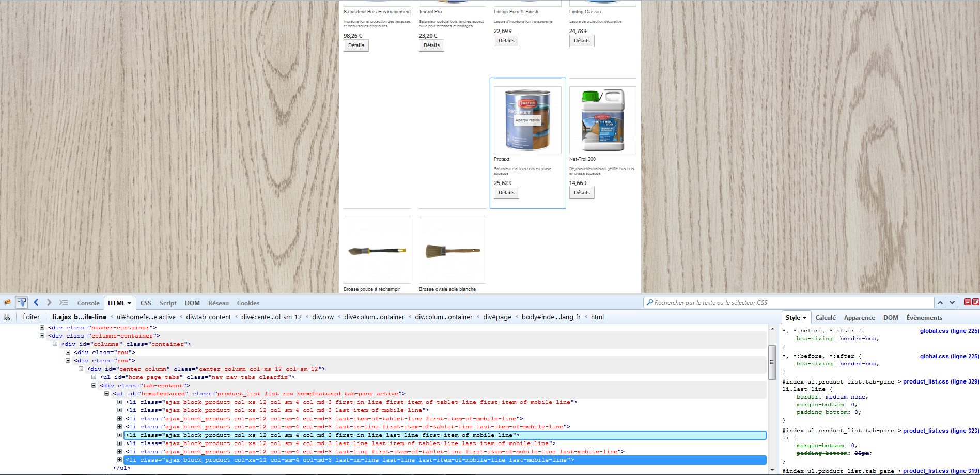Click Détails button for Linitop Prim & Finish
The height and width of the screenshot is (475, 980).
(506, 41)
